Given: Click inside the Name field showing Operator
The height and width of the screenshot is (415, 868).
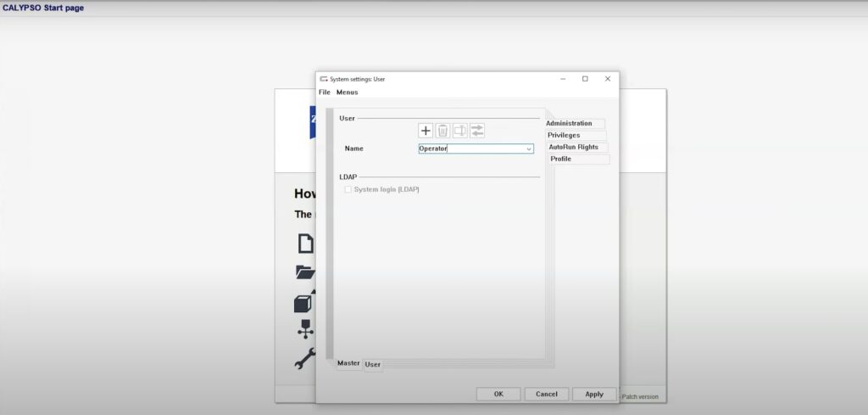Looking at the screenshot, I should (470, 149).
